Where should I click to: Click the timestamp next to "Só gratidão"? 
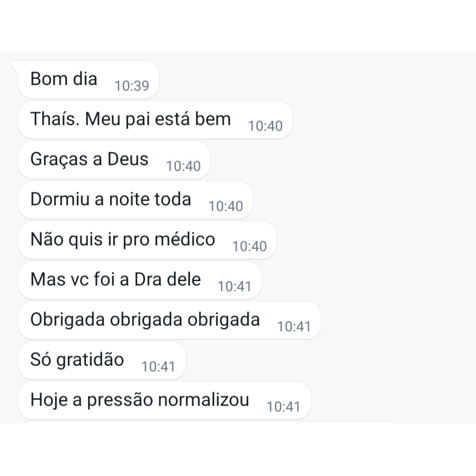click(x=158, y=367)
